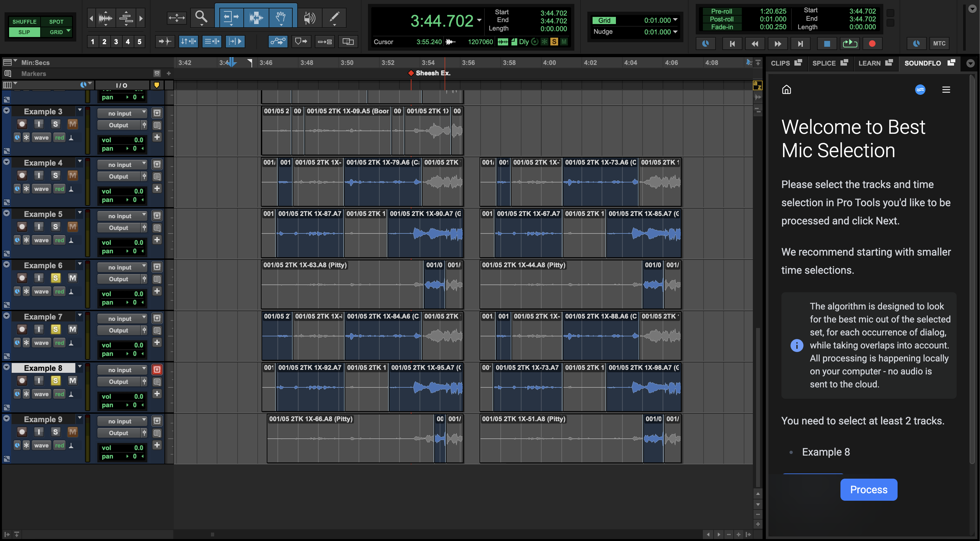Select the Selector waveform tool
The width and height of the screenshot is (980, 541).
coord(256,17)
